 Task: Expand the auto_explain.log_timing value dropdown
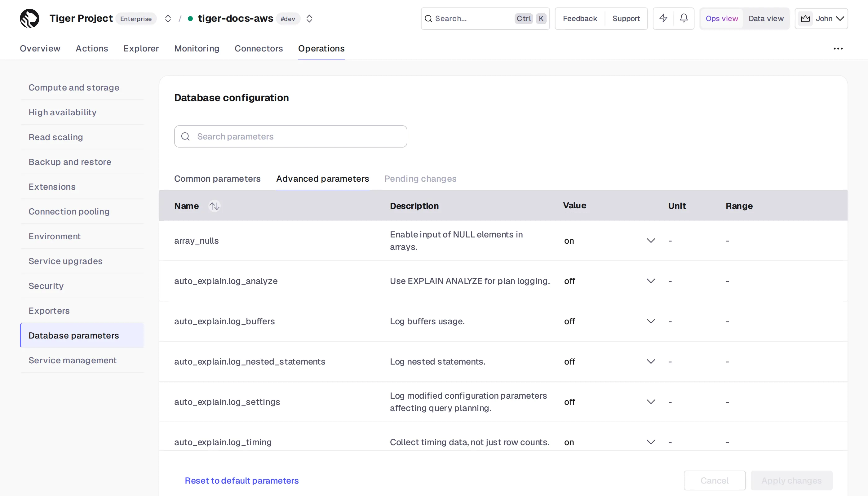click(x=651, y=442)
